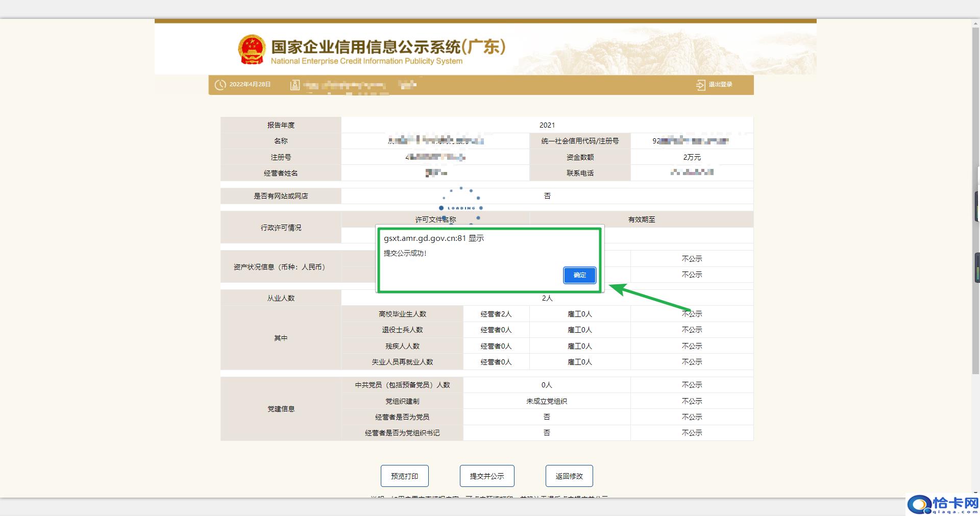Select the 资金数额 cell showing 2万元
Screen dimensions: 980x516
click(x=692, y=157)
